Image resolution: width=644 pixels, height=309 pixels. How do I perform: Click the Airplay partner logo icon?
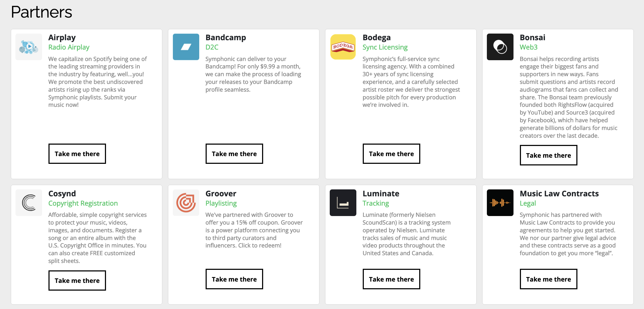pos(29,47)
